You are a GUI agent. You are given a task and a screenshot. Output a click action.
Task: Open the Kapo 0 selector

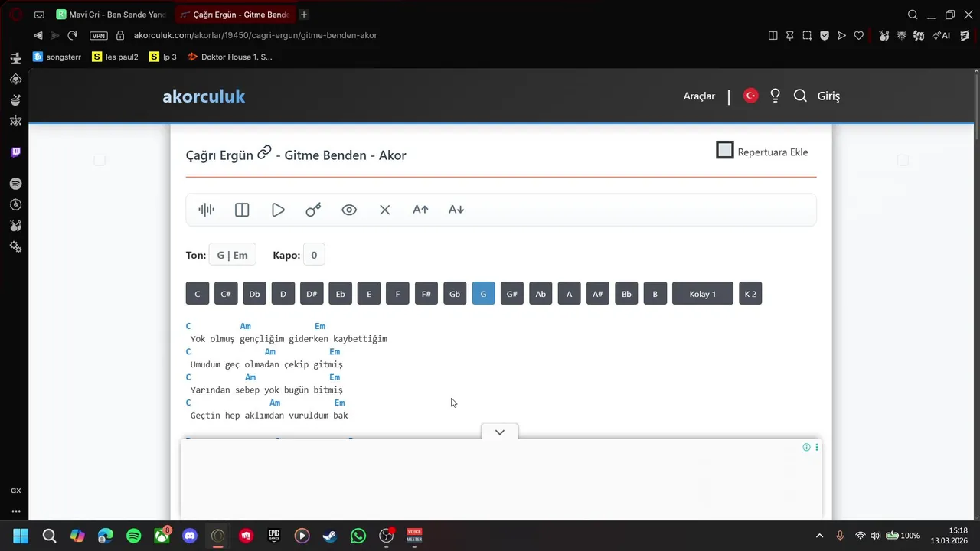pyautogui.click(x=314, y=255)
